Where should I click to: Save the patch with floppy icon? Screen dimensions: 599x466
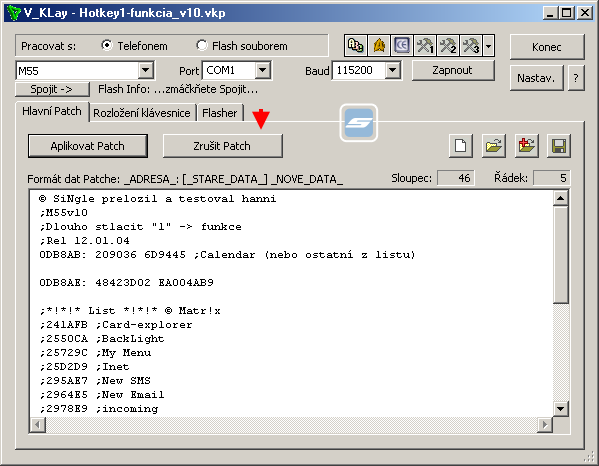click(559, 146)
